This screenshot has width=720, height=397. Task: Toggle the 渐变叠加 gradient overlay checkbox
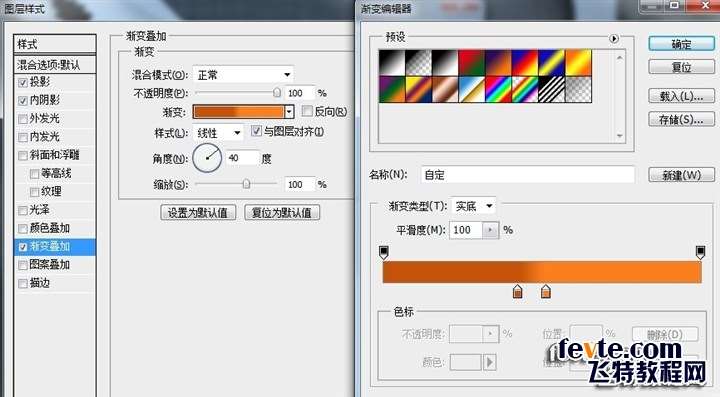pos(22,247)
